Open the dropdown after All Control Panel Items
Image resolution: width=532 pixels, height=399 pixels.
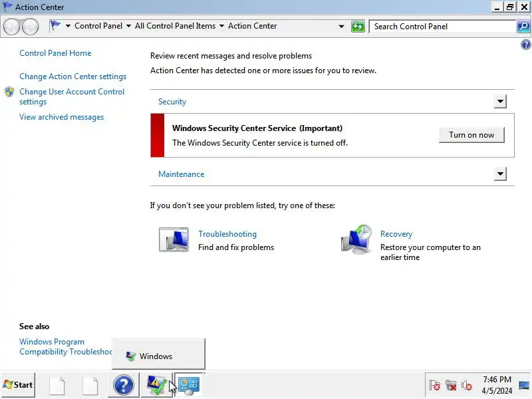pos(221,26)
